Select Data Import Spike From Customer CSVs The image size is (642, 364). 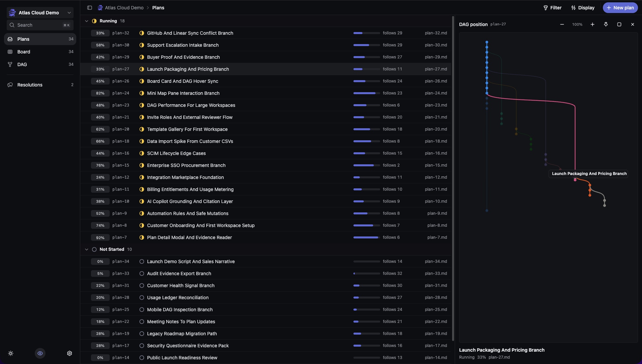click(190, 141)
